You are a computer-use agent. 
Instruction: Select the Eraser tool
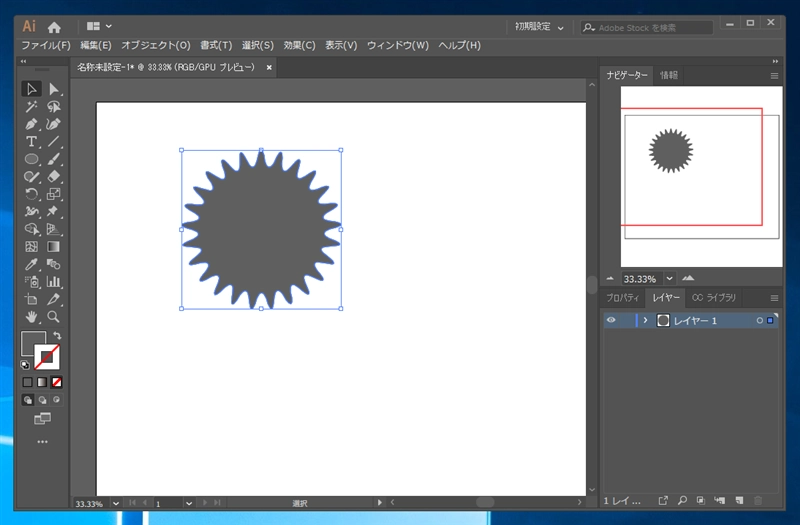54,177
